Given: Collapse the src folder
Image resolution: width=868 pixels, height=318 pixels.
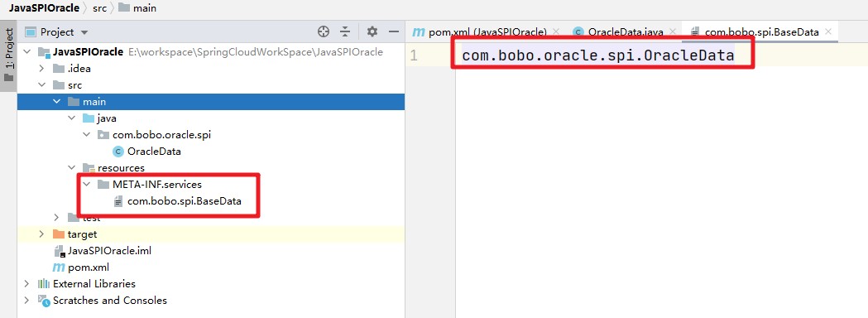Looking at the screenshot, I should click(x=41, y=85).
